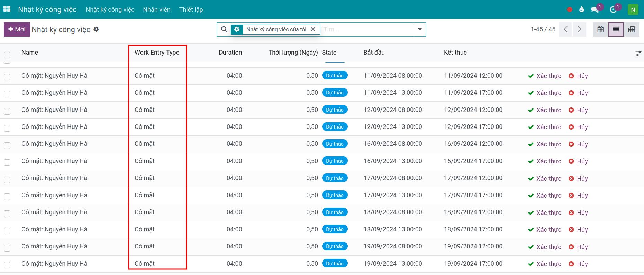Click the water drop icon in the navbar
The width and height of the screenshot is (644, 275).
pyautogui.click(x=582, y=10)
